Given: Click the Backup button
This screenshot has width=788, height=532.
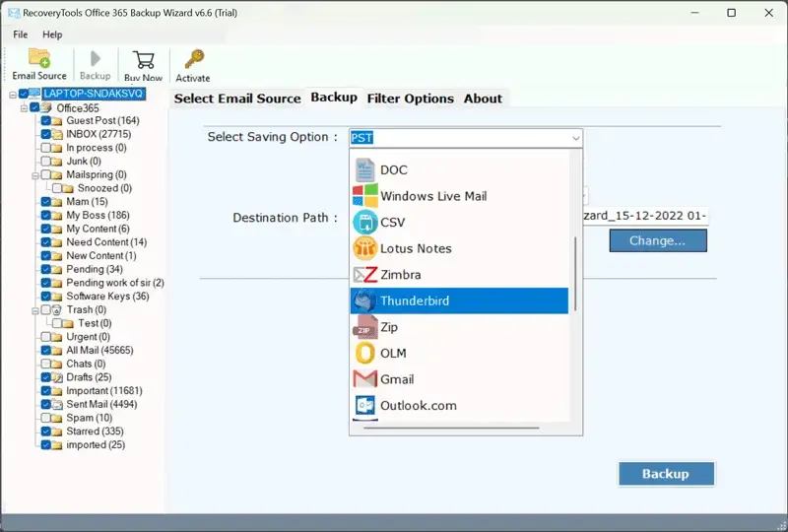Looking at the screenshot, I should tap(665, 474).
